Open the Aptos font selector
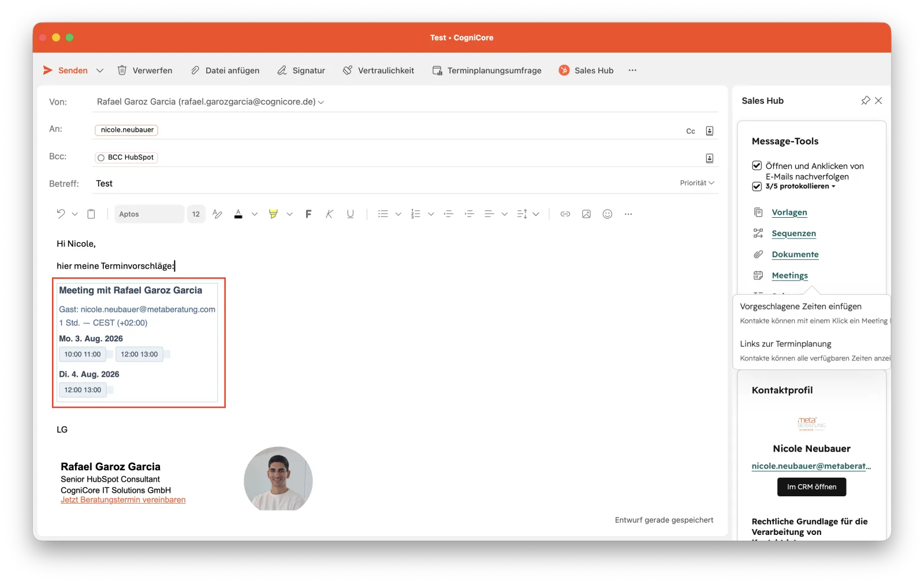 pos(149,214)
